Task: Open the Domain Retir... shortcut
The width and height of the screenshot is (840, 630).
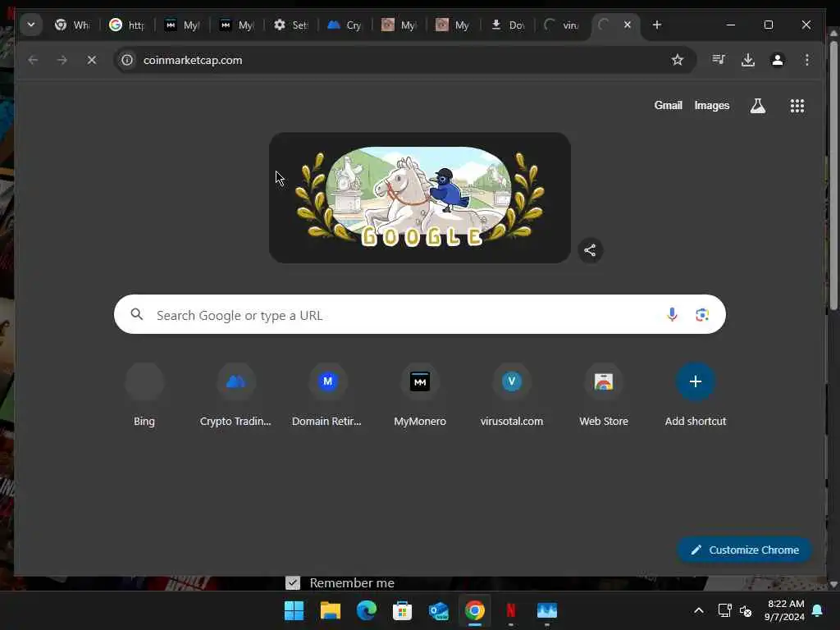Action: (327, 395)
